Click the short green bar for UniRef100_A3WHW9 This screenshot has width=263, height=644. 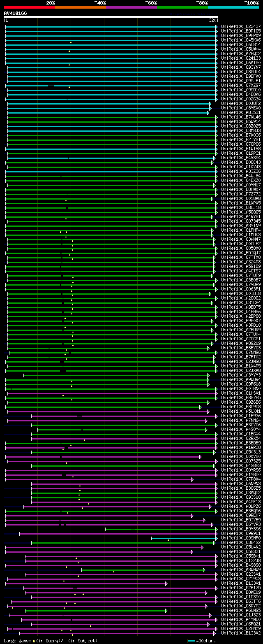[143, 570]
